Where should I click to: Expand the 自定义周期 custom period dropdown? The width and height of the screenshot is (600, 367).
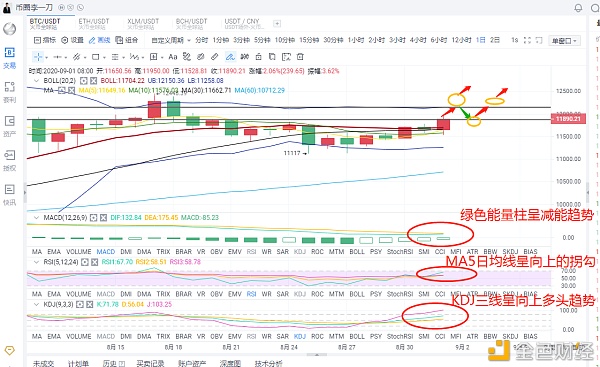coord(171,40)
